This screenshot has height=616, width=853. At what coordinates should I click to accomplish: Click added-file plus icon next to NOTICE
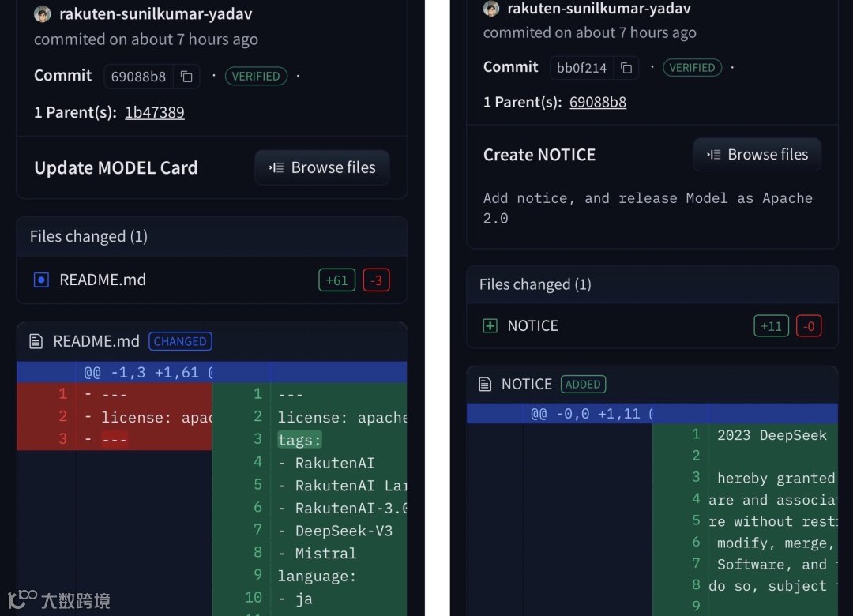490,325
